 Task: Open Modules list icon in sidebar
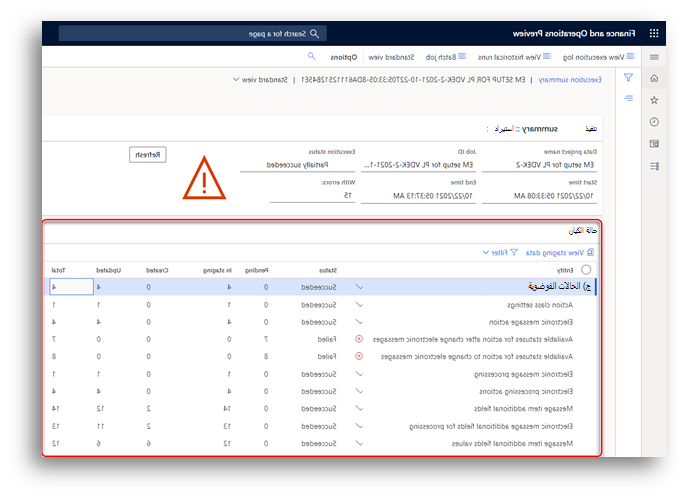click(654, 166)
